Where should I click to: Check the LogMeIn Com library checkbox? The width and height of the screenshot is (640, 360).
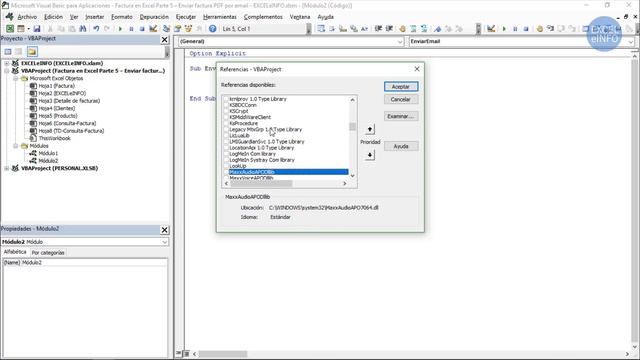(226, 154)
